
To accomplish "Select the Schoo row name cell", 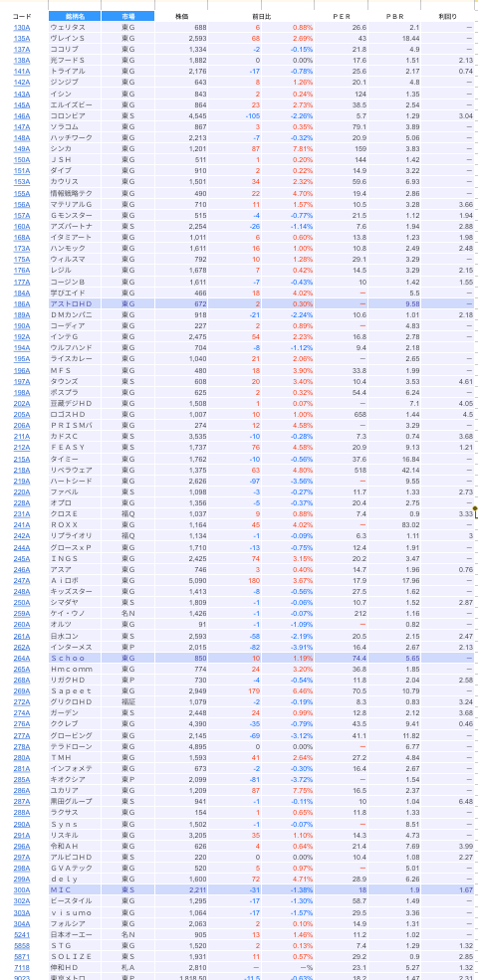I will coord(75,658).
